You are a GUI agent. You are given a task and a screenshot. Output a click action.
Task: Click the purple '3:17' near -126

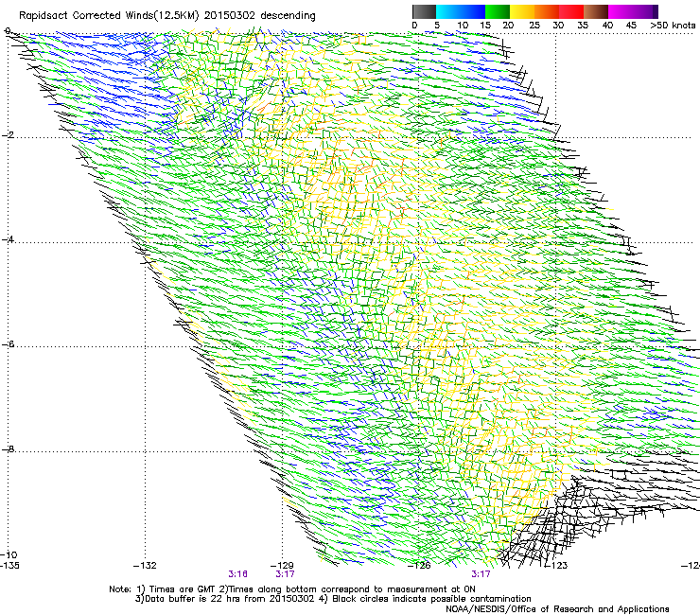pos(481,574)
